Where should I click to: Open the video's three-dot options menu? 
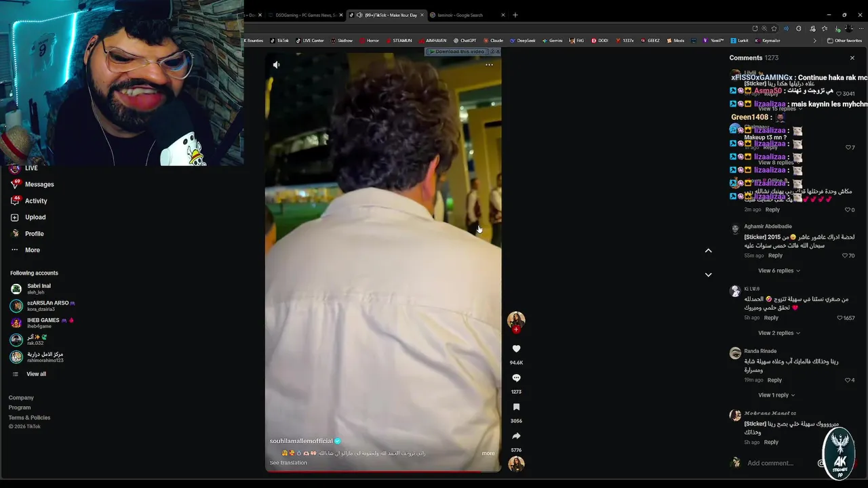489,65
